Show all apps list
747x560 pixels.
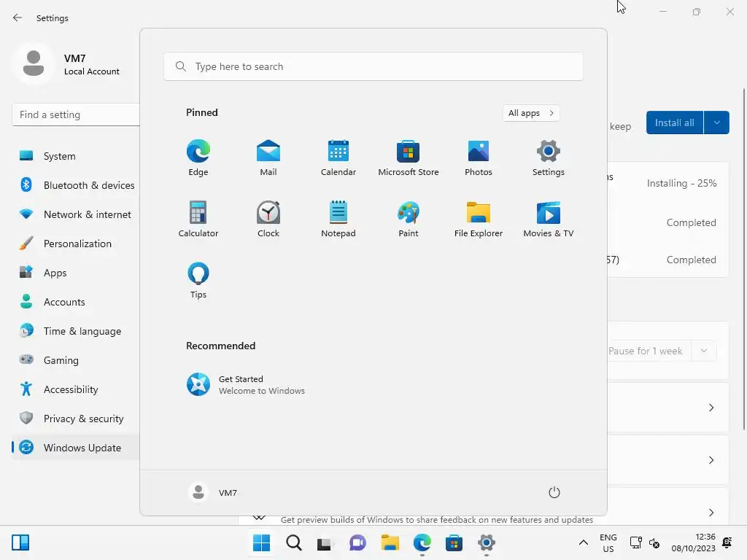click(x=531, y=113)
